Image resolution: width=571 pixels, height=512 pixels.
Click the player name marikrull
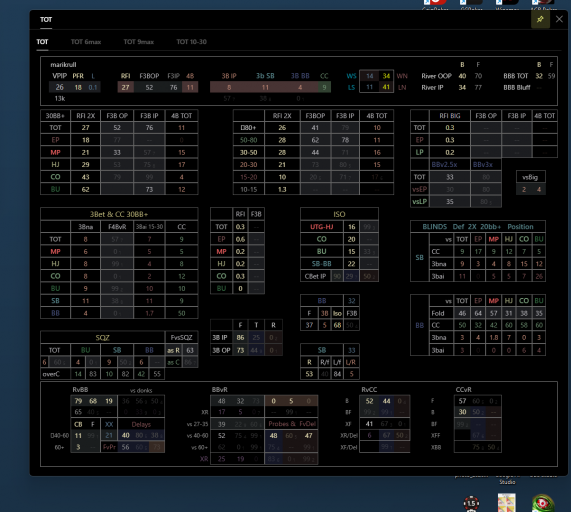63,65
